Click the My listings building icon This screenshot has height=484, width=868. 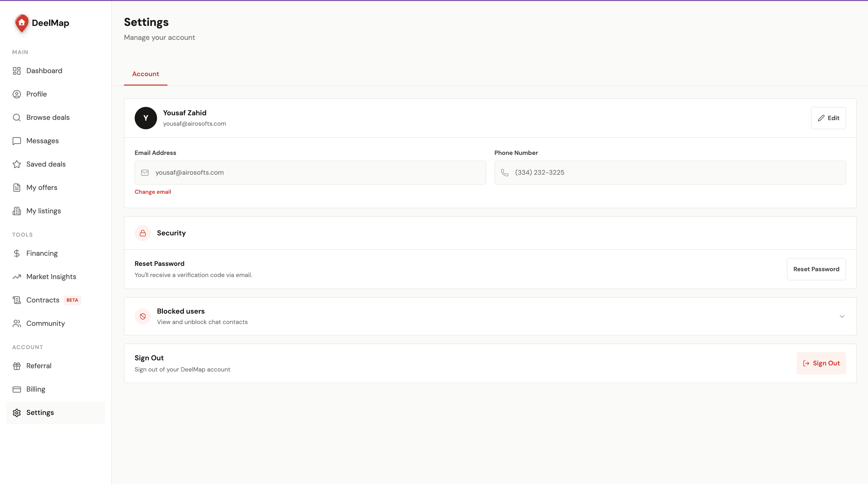click(17, 211)
